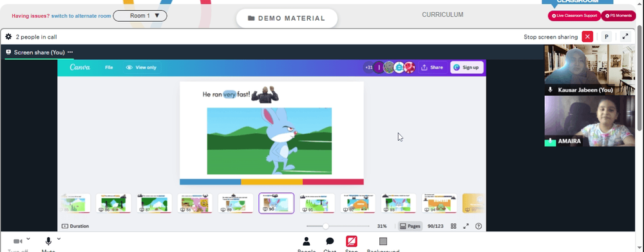
Task: Click the Canva Share button
Action: [x=432, y=67]
